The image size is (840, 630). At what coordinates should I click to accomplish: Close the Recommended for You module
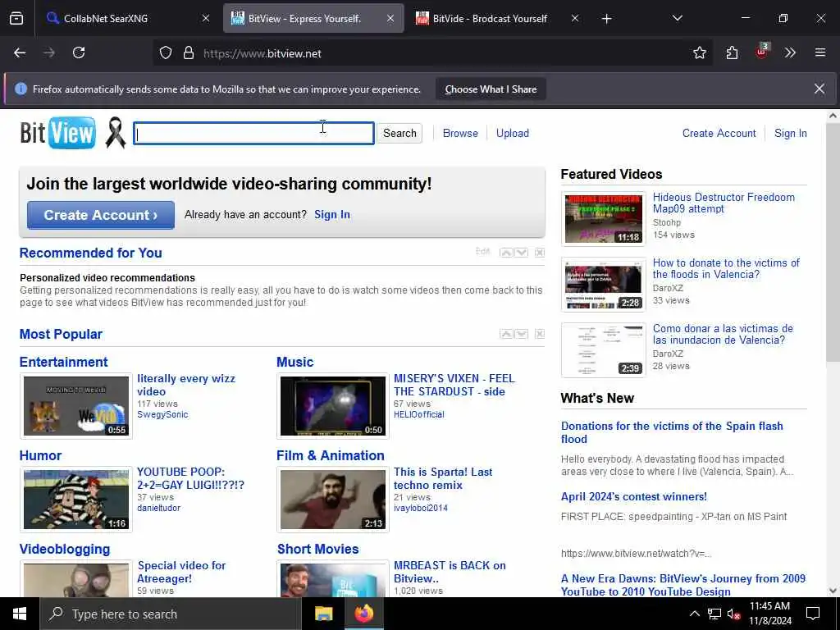tap(540, 253)
